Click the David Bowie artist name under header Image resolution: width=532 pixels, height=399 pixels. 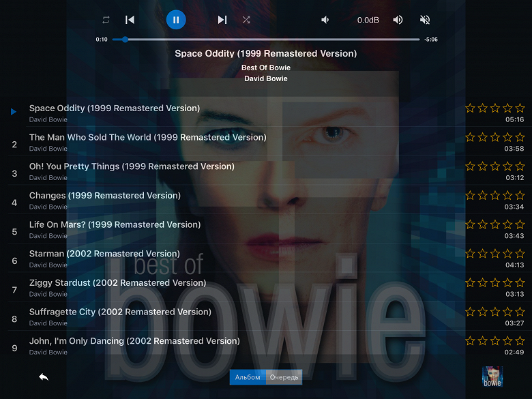[266, 78]
